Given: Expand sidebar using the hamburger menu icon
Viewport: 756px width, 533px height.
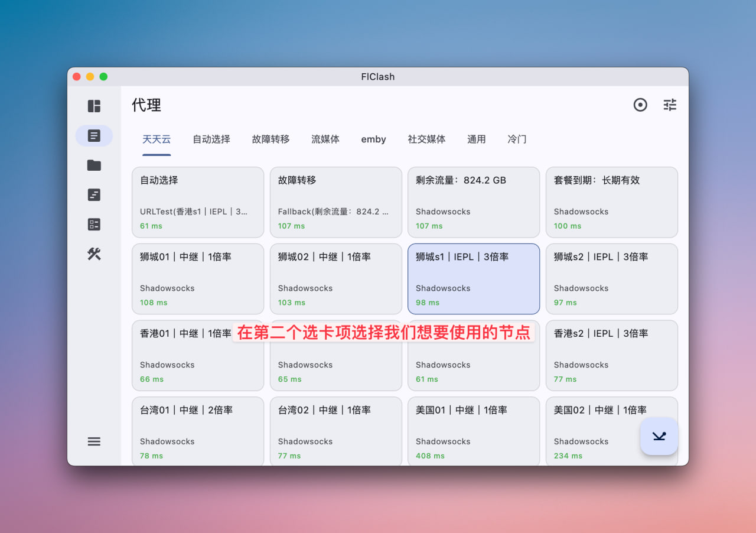Looking at the screenshot, I should (94, 441).
